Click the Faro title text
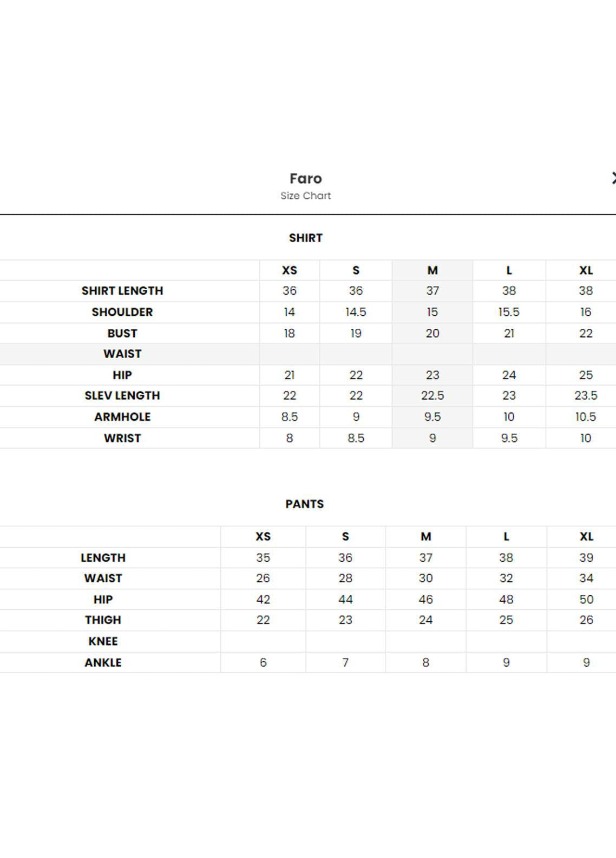 [306, 178]
